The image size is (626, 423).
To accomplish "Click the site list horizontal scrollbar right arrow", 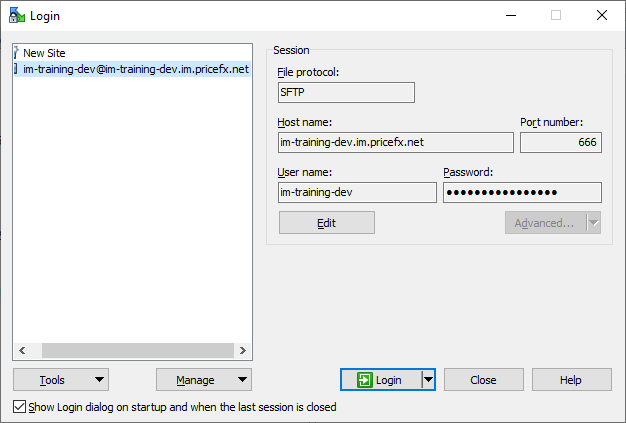I will (x=244, y=352).
